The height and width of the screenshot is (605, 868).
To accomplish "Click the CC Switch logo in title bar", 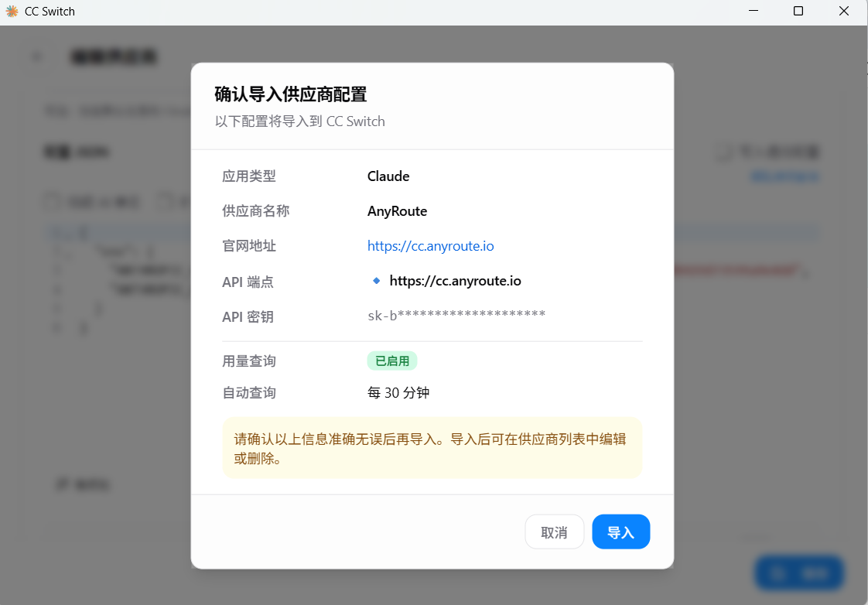I will [x=12, y=12].
